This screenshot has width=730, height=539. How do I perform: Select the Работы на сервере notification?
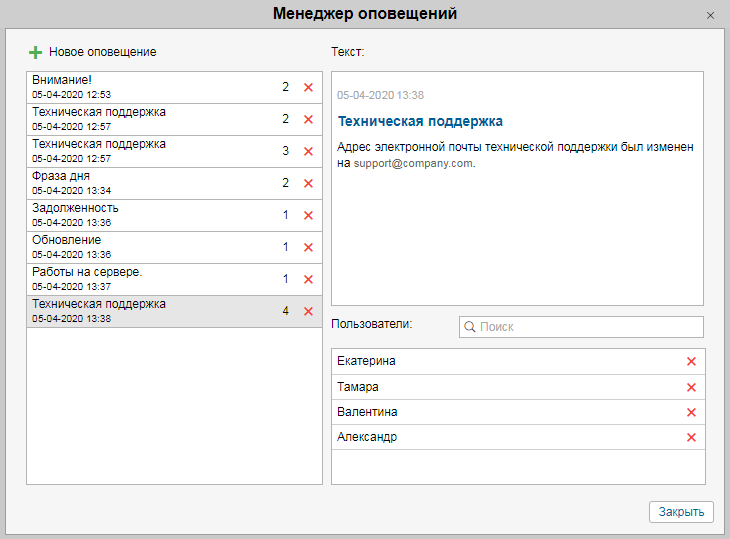[140, 279]
